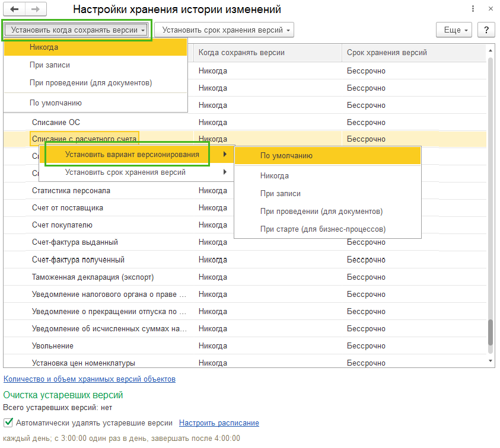Viewport: 500px width, 448px height.
Task: Toggle automatic deletion of outdated versions checkbox
Action: click(x=8, y=423)
